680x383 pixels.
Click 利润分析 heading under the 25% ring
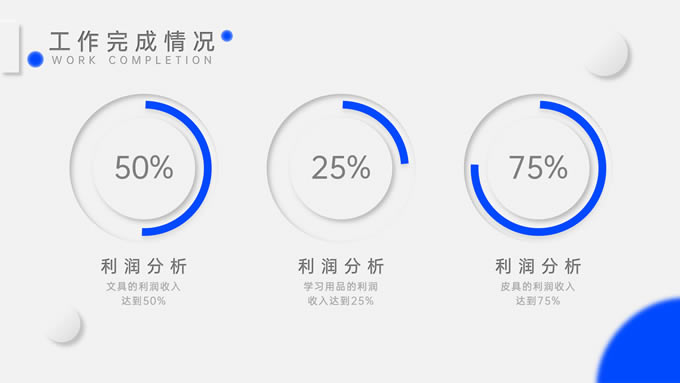[341, 266]
